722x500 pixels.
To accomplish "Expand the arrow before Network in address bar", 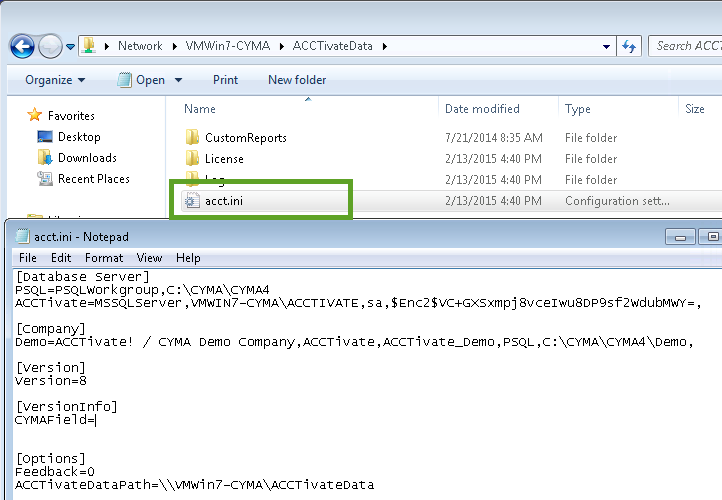I will click(x=106, y=46).
